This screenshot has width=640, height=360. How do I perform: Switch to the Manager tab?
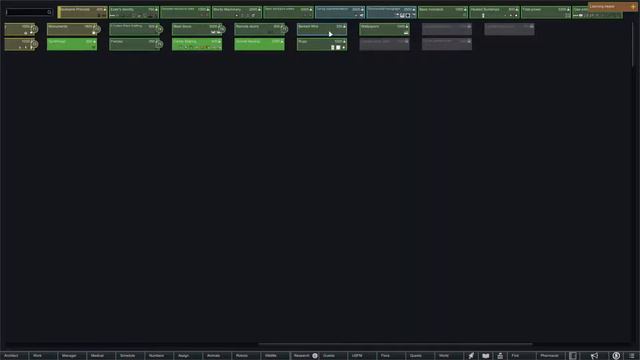[x=72, y=356]
